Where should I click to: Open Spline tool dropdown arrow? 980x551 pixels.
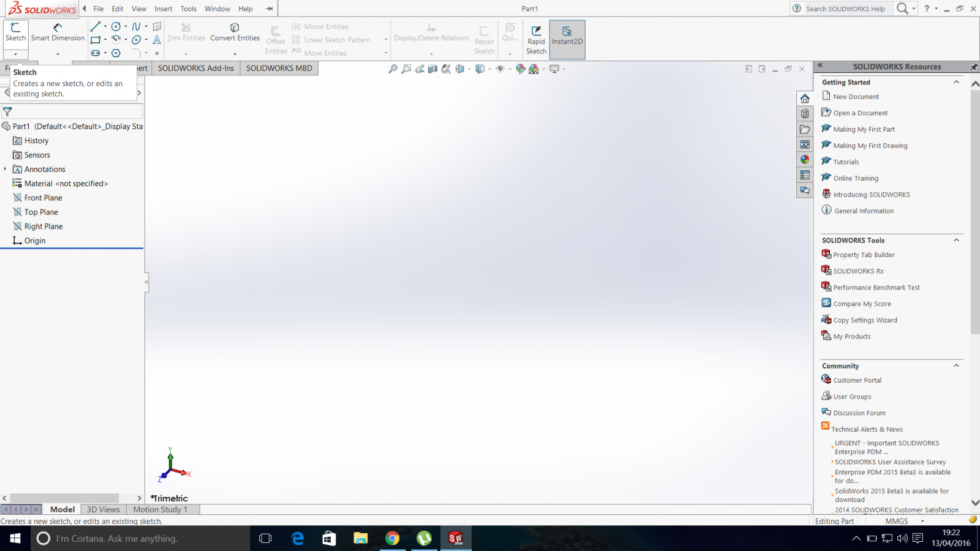[x=146, y=26]
